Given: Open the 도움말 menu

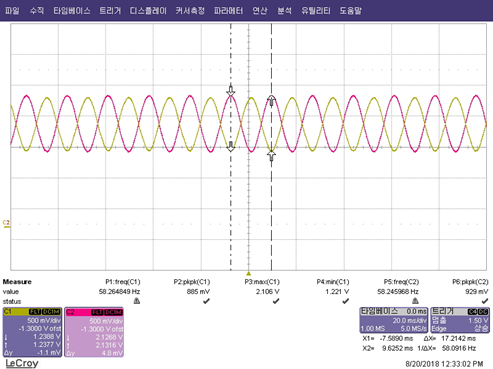Looking at the screenshot, I should point(351,11).
